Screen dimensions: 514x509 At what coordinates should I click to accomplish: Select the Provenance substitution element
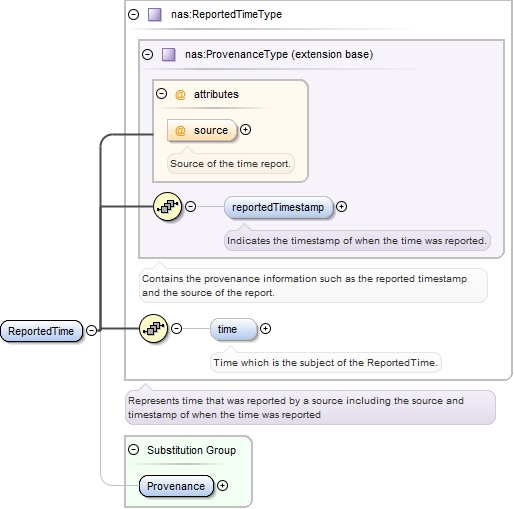coord(176,486)
